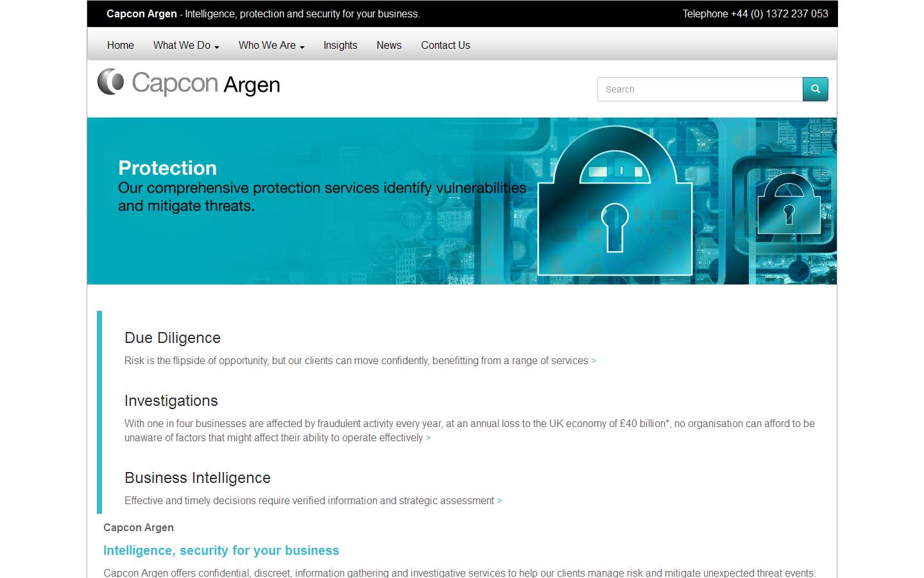
Task: Click 'Intelligence, security for your business' heading
Action: 221,550
